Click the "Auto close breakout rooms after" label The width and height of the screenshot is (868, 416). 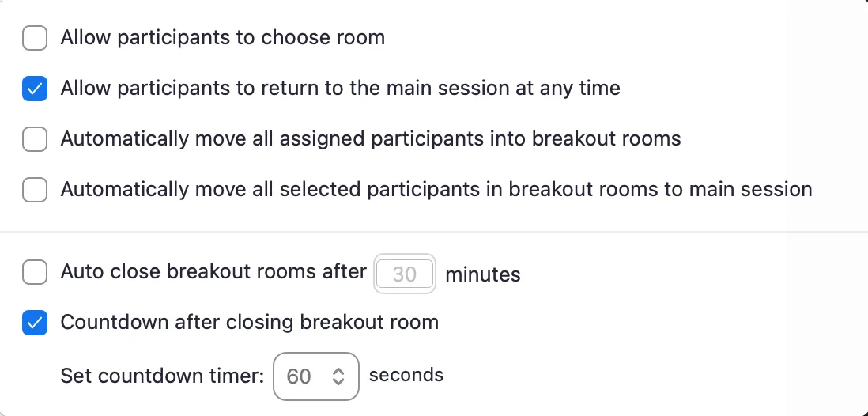click(213, 272)
